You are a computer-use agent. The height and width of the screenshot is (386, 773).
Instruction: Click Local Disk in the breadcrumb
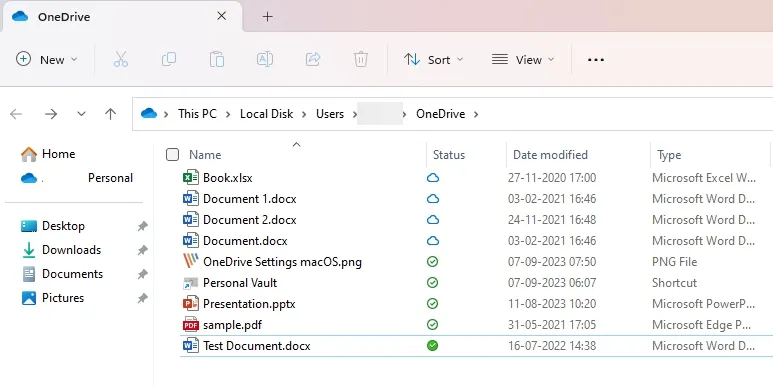(267, 114)
